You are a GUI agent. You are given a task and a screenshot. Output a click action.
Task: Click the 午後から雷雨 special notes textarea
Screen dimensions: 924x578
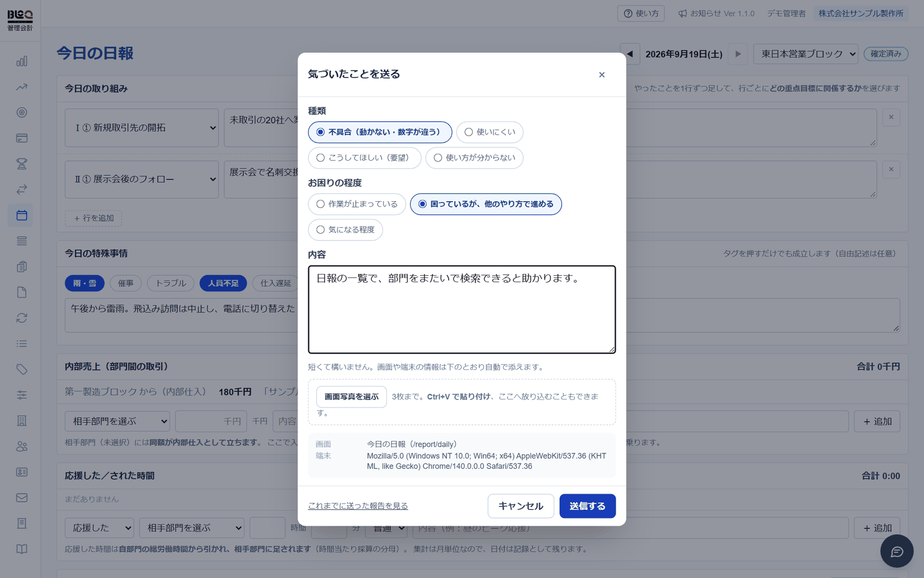pyautogui.click(x=482, y=315)
